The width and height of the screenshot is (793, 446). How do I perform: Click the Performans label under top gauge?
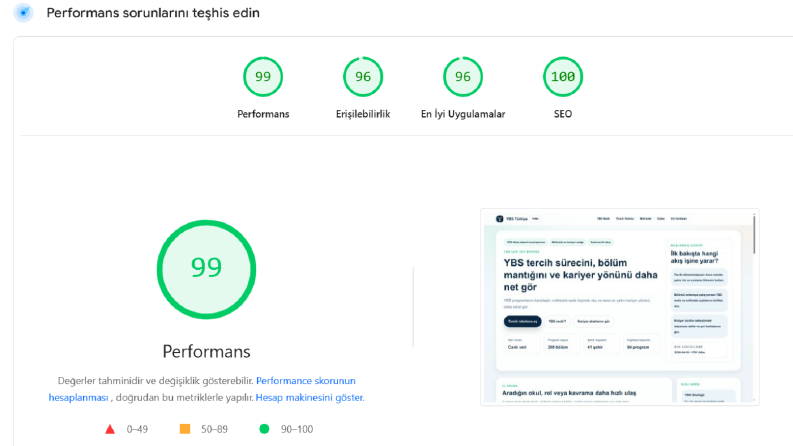point(263,114)
